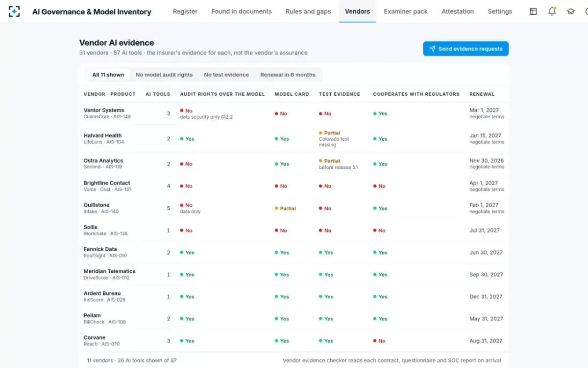The width and height of the screenshot is (588, 368).
Task: Open the Meridian Telematics vendor row
Action: pyautogui.click(x=294, y=274)
